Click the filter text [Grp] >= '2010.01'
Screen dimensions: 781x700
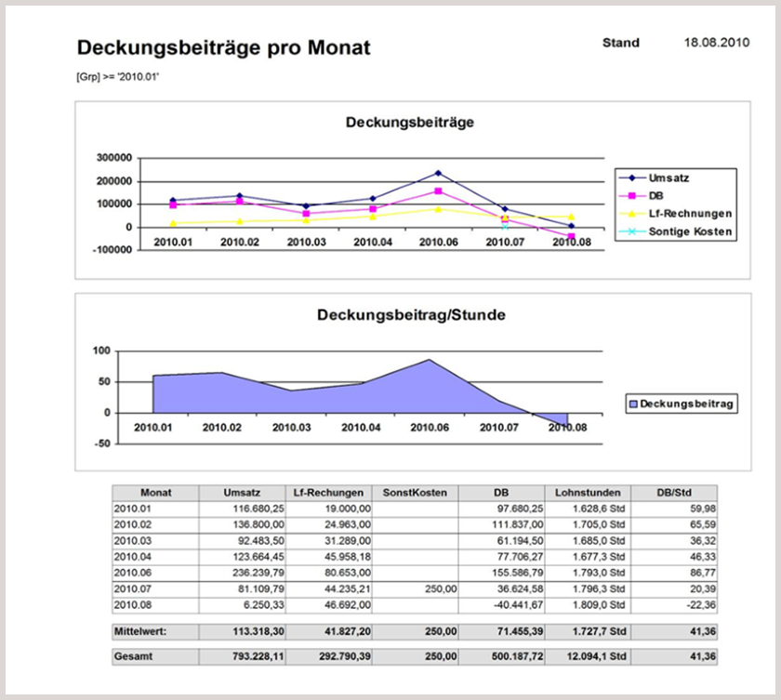click(116, 73)
